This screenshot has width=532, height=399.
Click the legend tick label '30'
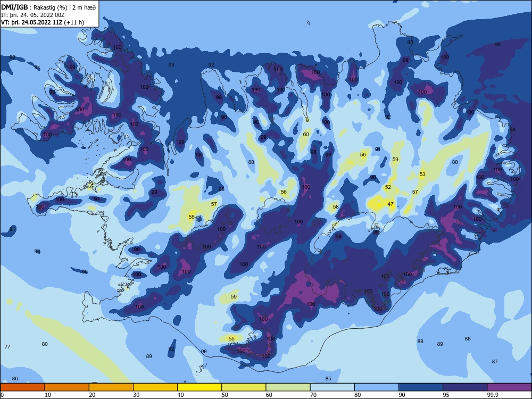click(136, 395)
